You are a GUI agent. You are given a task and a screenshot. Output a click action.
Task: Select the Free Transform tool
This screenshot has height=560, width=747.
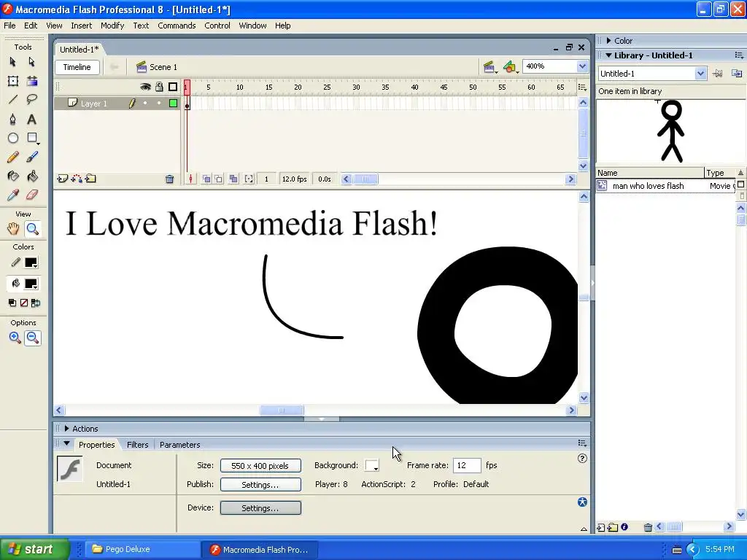click(x=13, y=81)
